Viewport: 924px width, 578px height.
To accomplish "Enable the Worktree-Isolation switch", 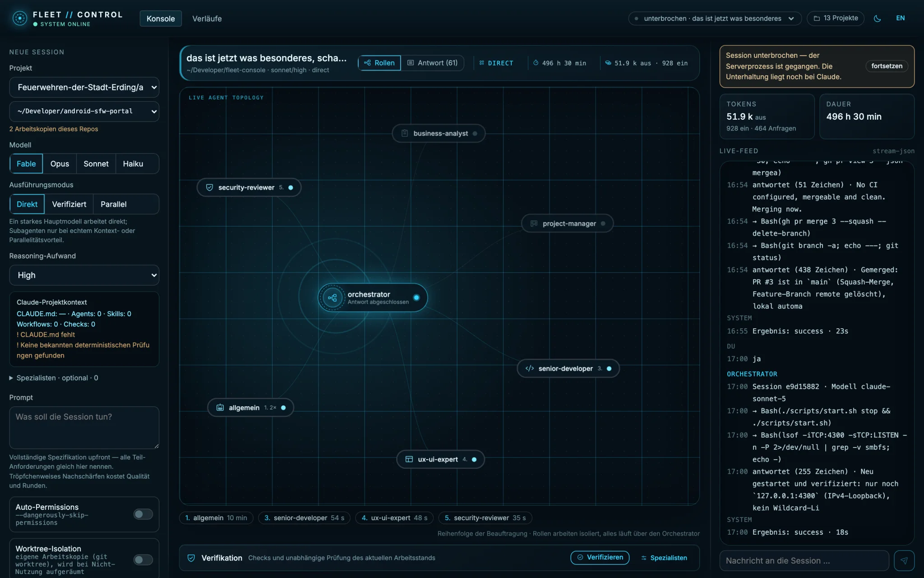I will click(x=143, y=560).
